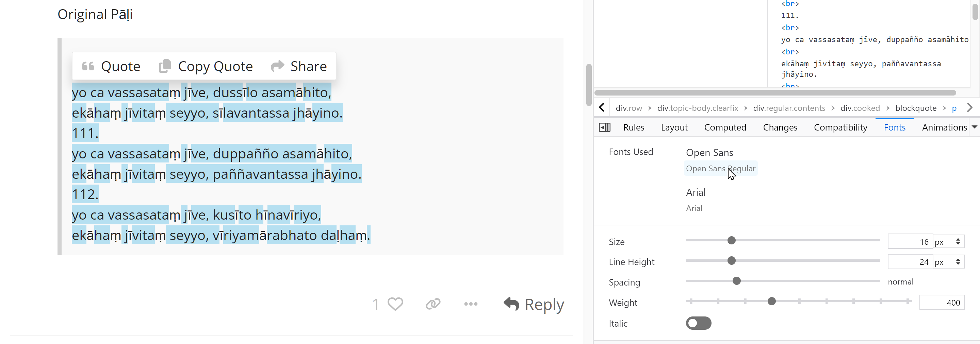This screenshot has height=344, width=980.
Task: Click the Copy Quote icon
Action: (165, 66)
